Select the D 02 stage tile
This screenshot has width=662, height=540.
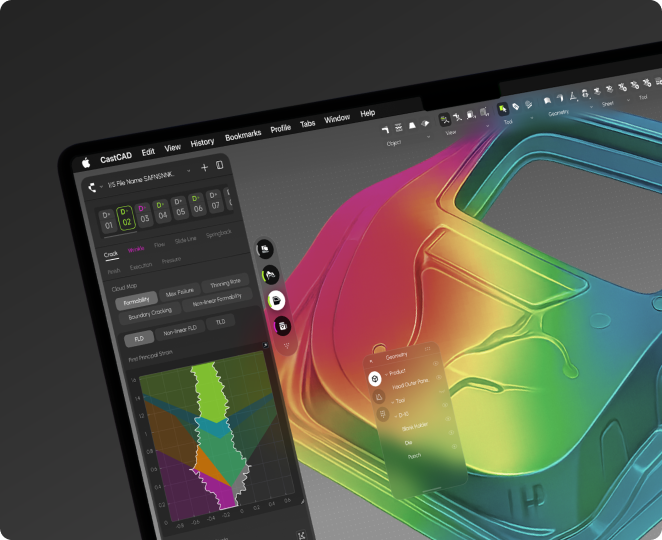(x=126, y=217)
